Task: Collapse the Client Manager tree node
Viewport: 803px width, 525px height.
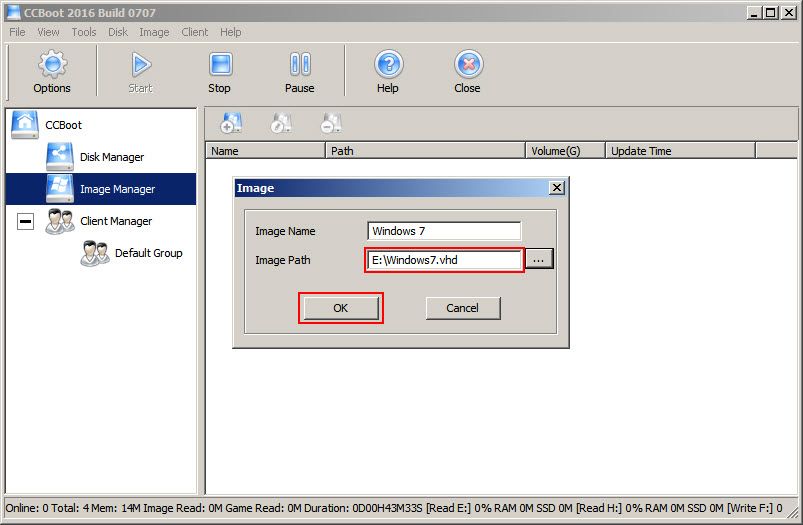Action: pos(25,222)
